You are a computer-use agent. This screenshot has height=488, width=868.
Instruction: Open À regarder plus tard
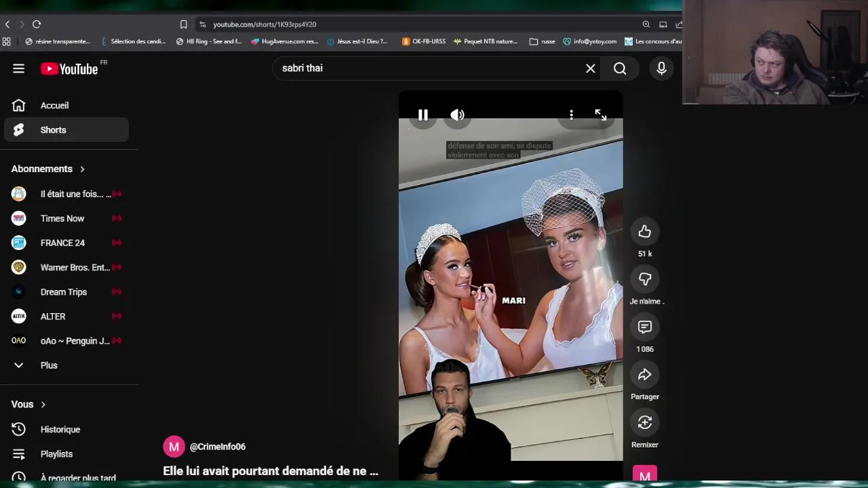point(66,478)
